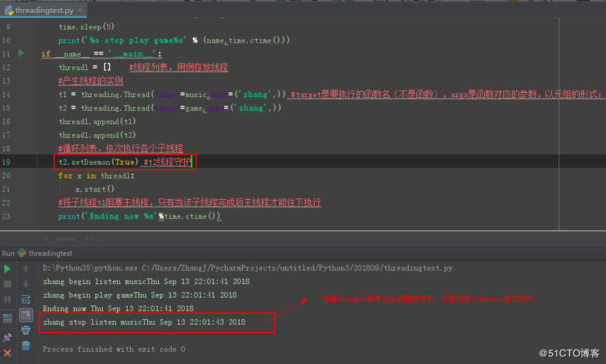Click the green run gutter arrow on line 11
Screen dimensions: 606x364
(21, 53)
